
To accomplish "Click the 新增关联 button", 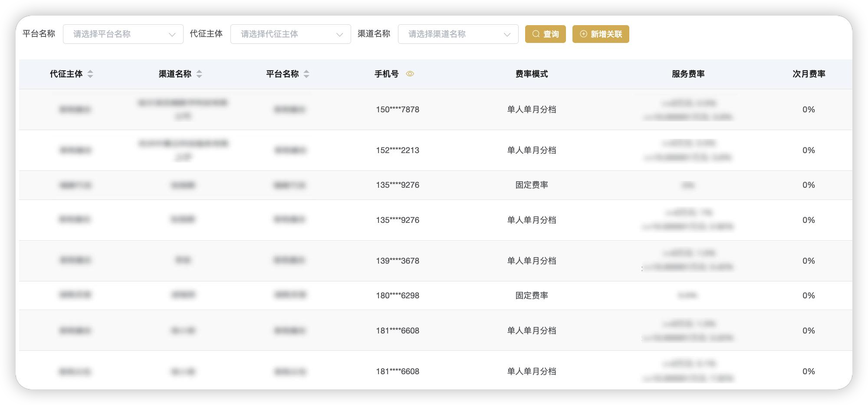I will pos(601,34).
